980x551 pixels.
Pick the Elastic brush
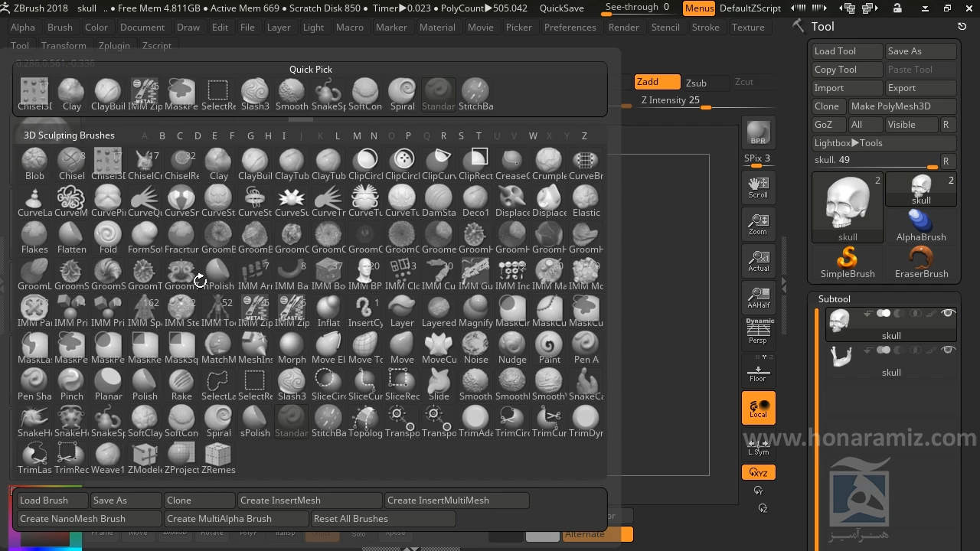tap(586, 201)
